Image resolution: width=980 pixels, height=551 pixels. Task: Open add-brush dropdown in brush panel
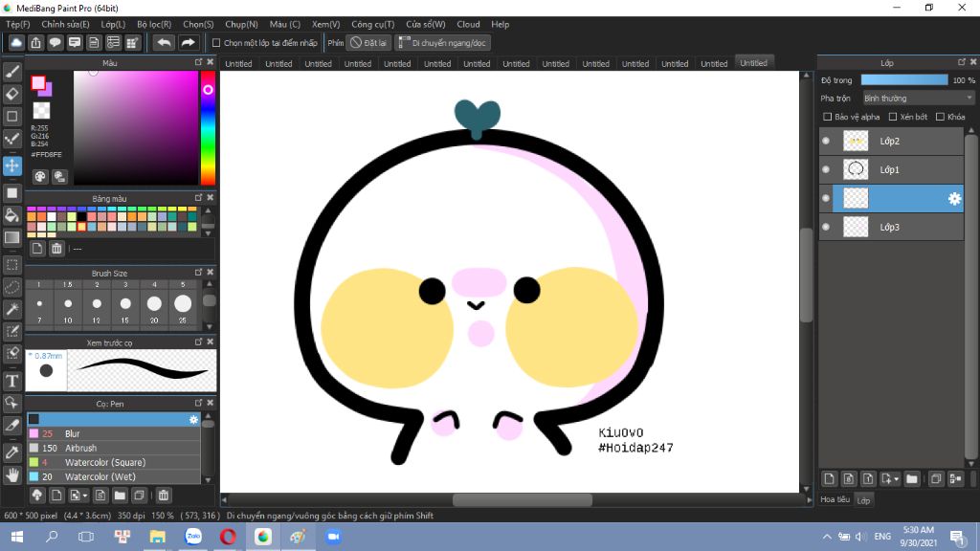pyautogui.click(x=85, y=496)
